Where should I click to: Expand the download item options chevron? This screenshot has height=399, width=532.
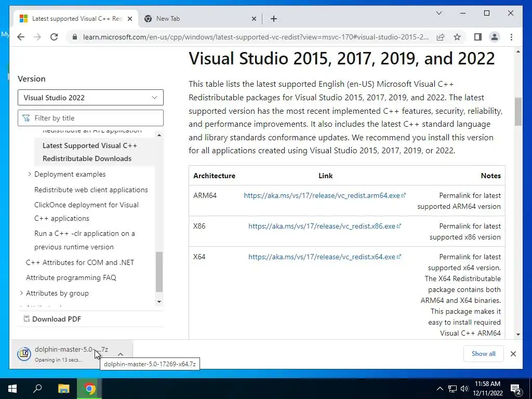pos(121,354)
